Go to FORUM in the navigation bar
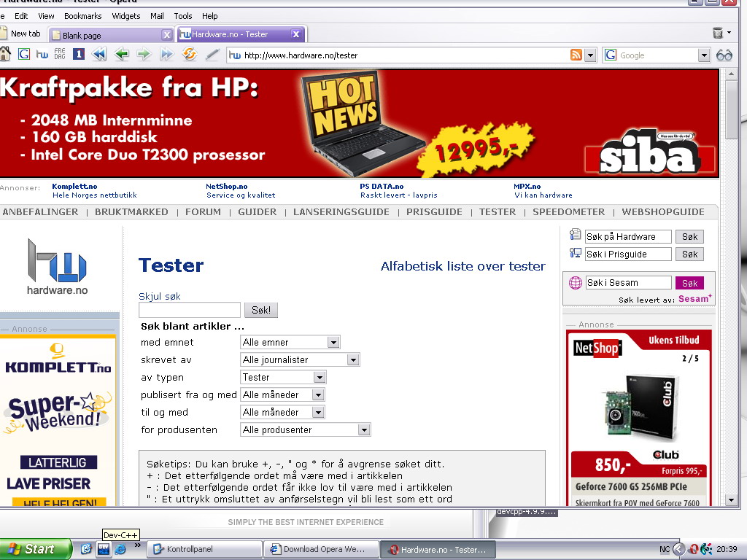 coord(203,212)
